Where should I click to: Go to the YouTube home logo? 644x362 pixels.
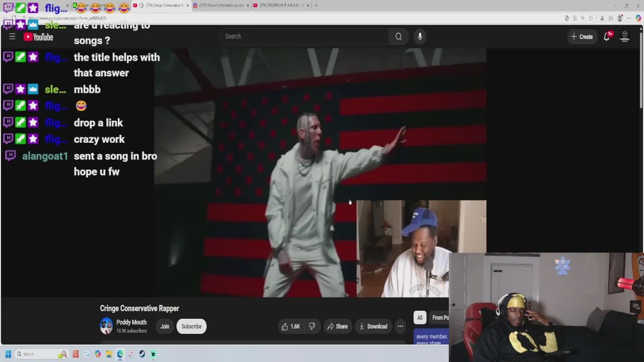click(x=38, y=37)
